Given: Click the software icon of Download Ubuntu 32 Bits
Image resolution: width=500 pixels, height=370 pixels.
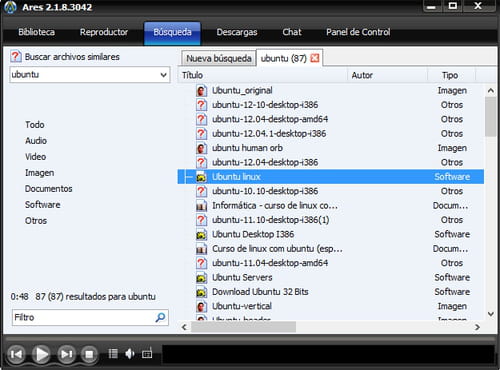Looking at the screenshot, I should click(x=201, y=292).
